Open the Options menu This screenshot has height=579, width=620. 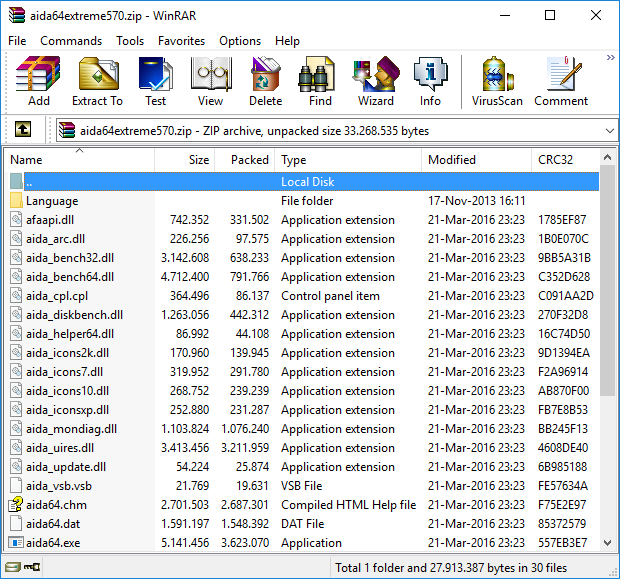[x=240, y=41]
